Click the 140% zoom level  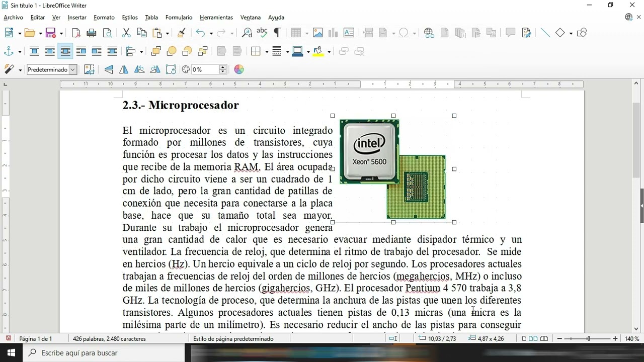(632, 339)
